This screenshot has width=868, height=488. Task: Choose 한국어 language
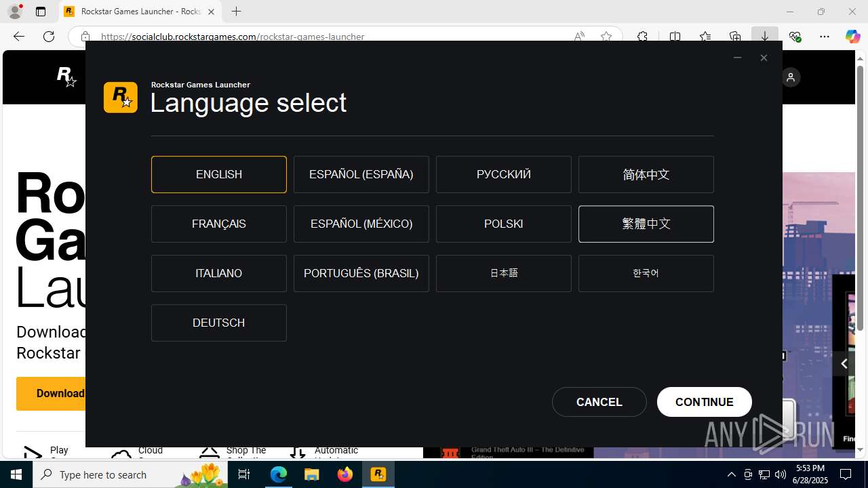pyautogui.click(x=646, y=273)
